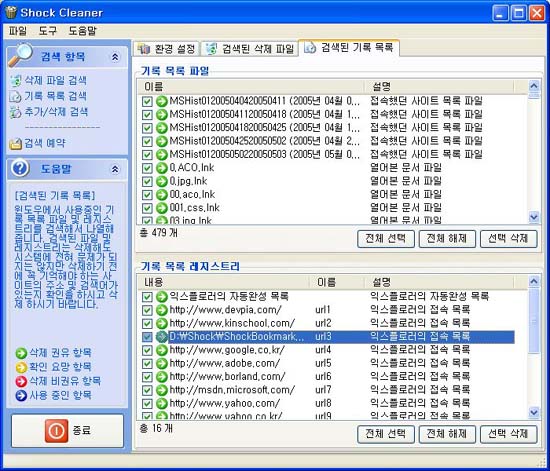
Task: Open the 삭제 파일 검색 sidebar item
Action: tap(48, 80)
